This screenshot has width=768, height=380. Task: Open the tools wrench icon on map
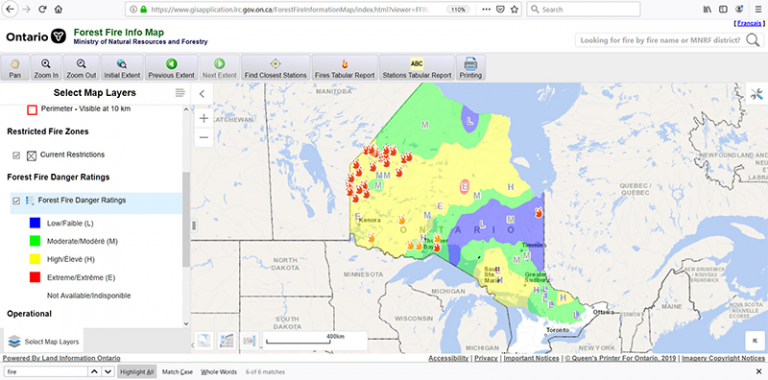757,95
